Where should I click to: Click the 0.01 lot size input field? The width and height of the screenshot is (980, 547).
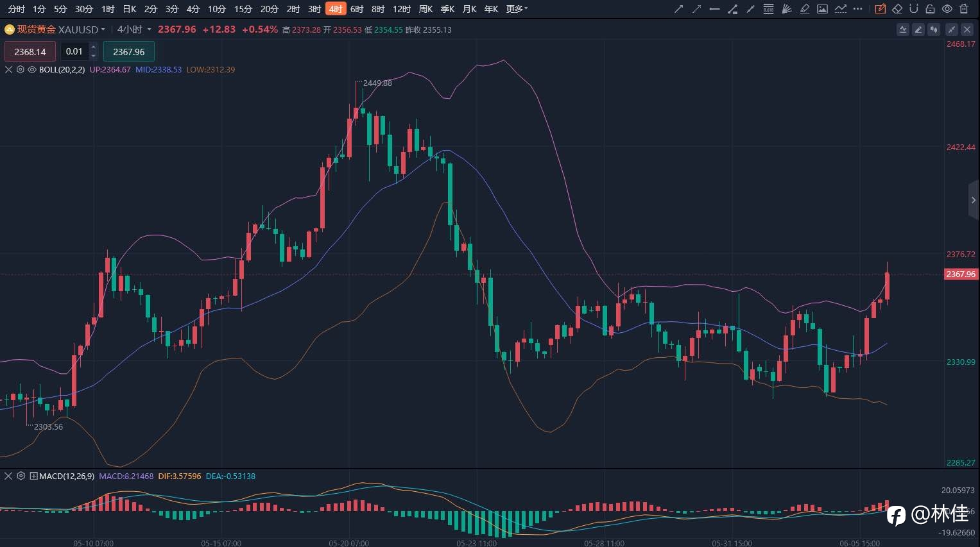coord(74,51)
